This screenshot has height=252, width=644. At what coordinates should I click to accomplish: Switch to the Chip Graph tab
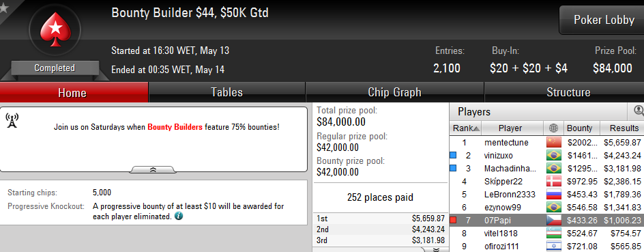(x=395, y=92)
